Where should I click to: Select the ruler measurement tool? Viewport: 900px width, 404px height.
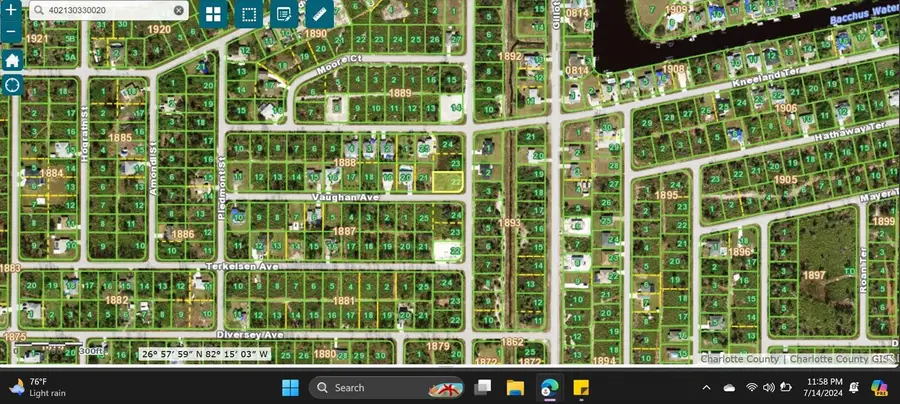tap(320, 14)
